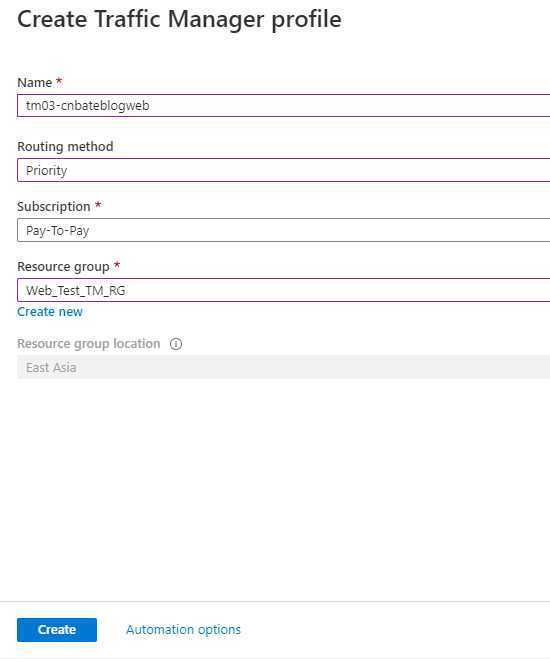Click the Resource group location label
Screen dimensions: 550x659
89,344
